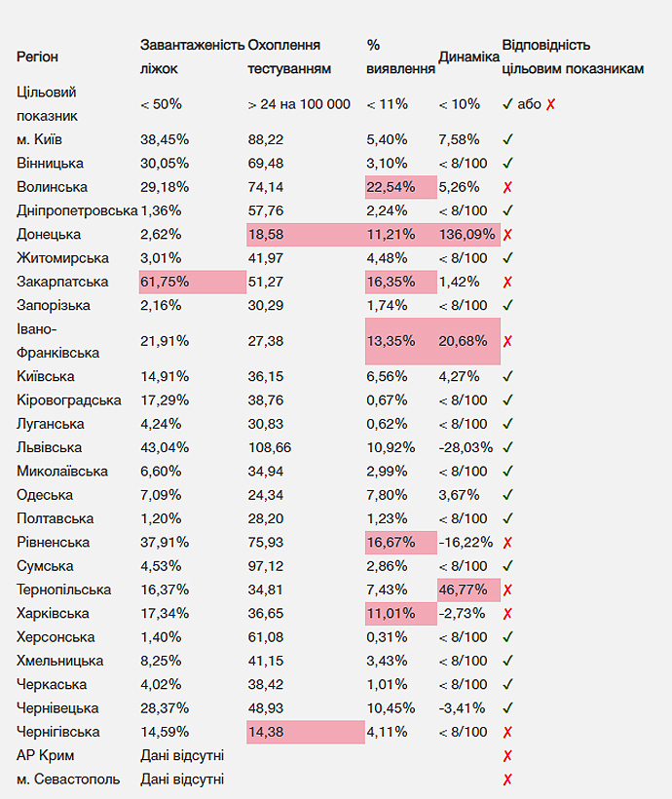The image size is (672, 799).
Task: Click the green checkmark in the м. Київ row
Action: coord(507,139)
